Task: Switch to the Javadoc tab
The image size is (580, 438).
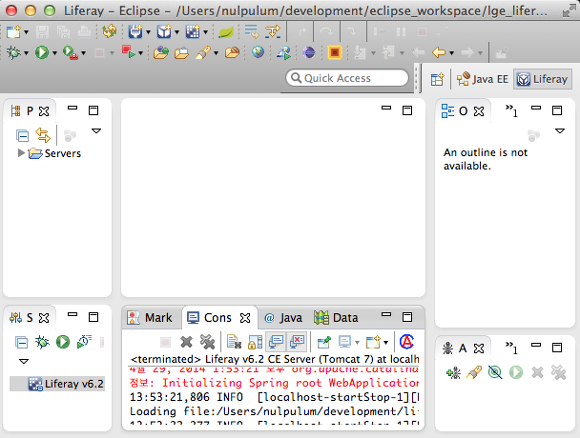Action: click(x=283, y=318)
